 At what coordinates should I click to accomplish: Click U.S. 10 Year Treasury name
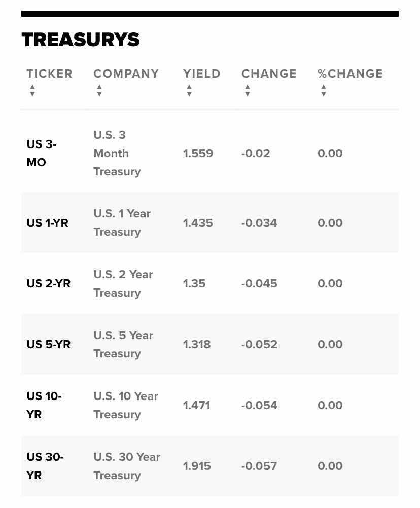click(126, 405)
